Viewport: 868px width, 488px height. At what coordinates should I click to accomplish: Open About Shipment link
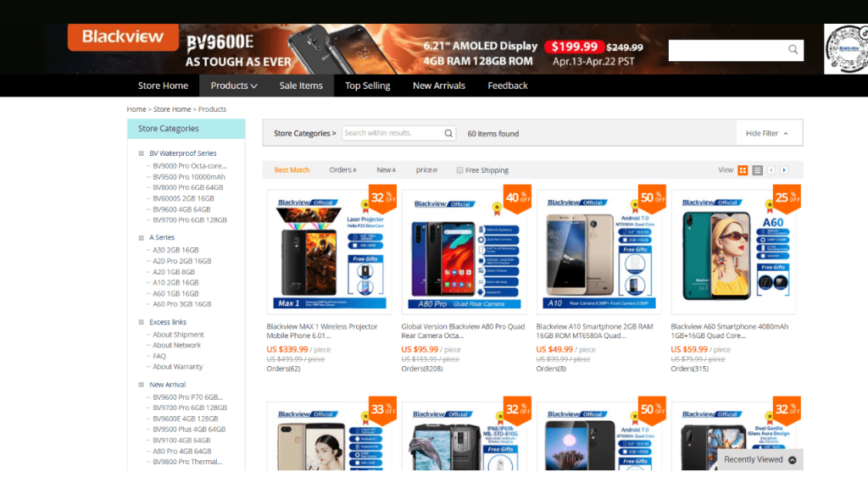click(178, 335)
